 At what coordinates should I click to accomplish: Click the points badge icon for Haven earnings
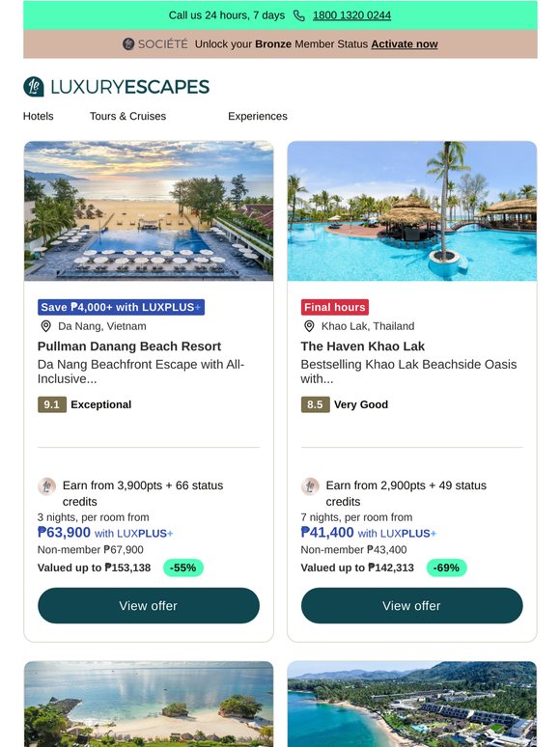(x=310, y=486)
